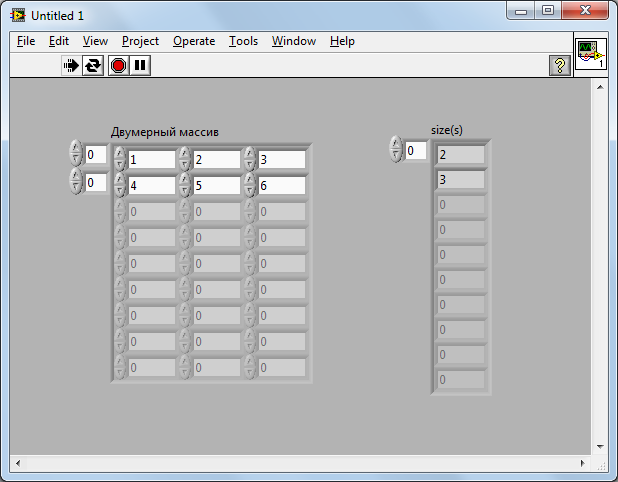Click the LabVIEW title bar icon

(x=18, y=15)
